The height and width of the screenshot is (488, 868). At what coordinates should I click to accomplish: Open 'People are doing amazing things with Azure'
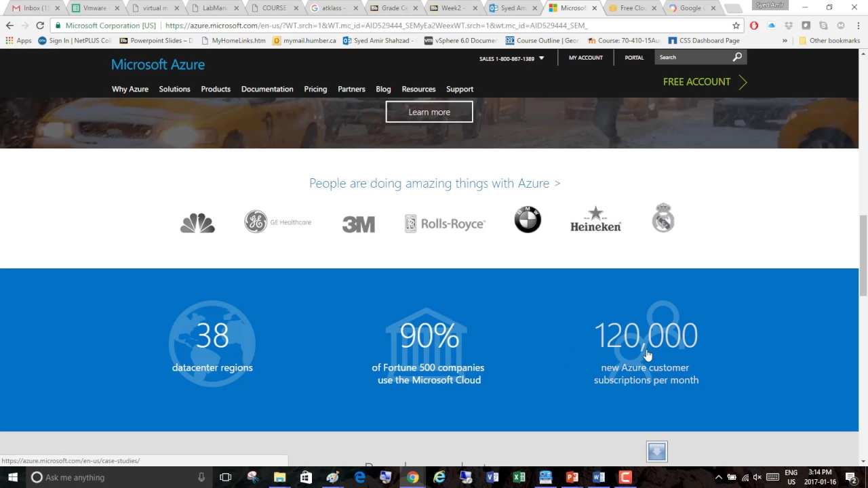pyautogui.click(x=435, y=183)
